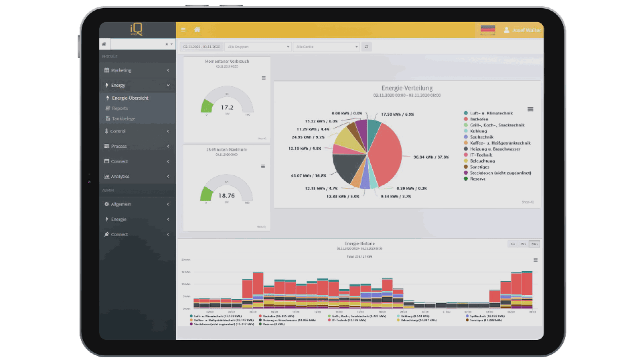Open the Alle Geräte dropdown

326,47
